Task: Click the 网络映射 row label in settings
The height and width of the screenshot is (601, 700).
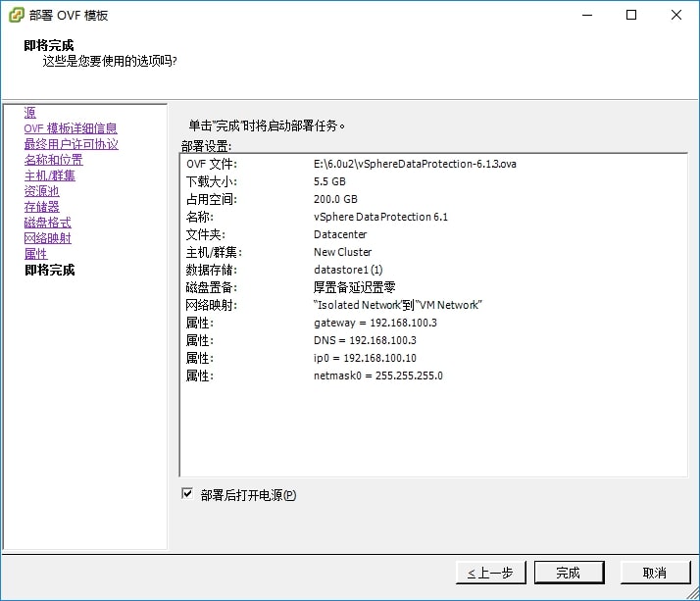Action: point(212,305)
